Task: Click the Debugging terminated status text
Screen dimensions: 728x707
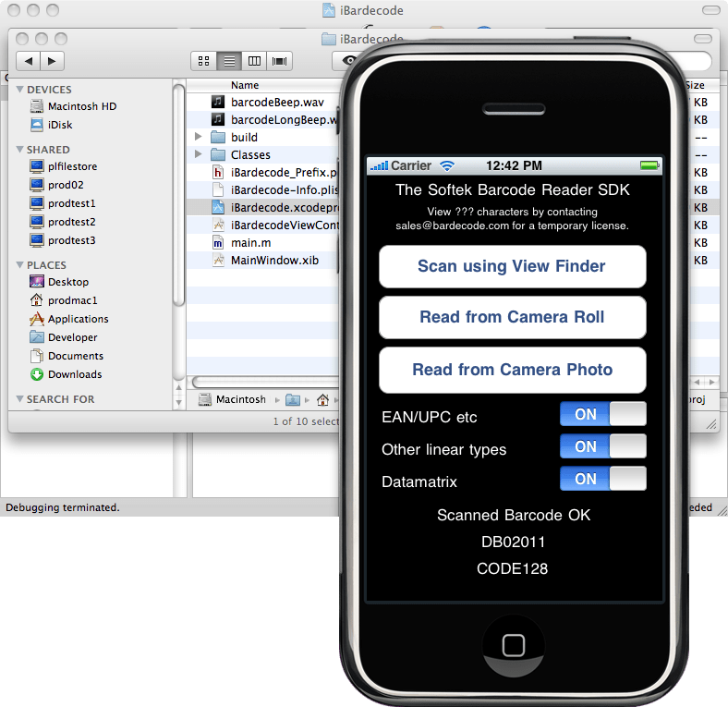Action: 63,507
